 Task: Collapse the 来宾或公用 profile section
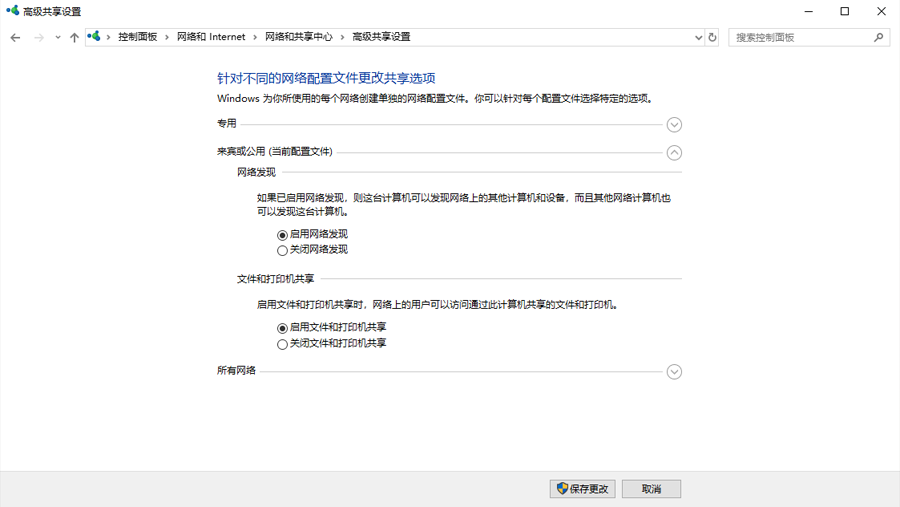(x=674, y=153)
